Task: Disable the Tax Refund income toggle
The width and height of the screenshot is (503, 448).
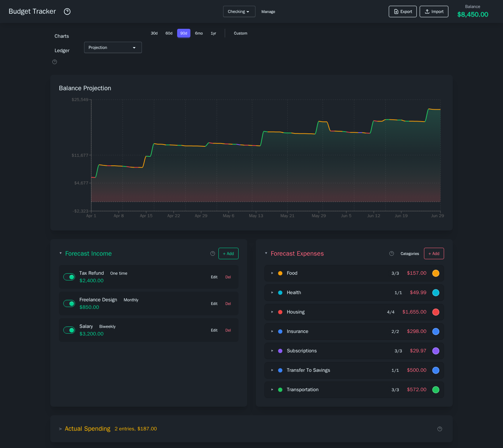Action: click(69, 277)
